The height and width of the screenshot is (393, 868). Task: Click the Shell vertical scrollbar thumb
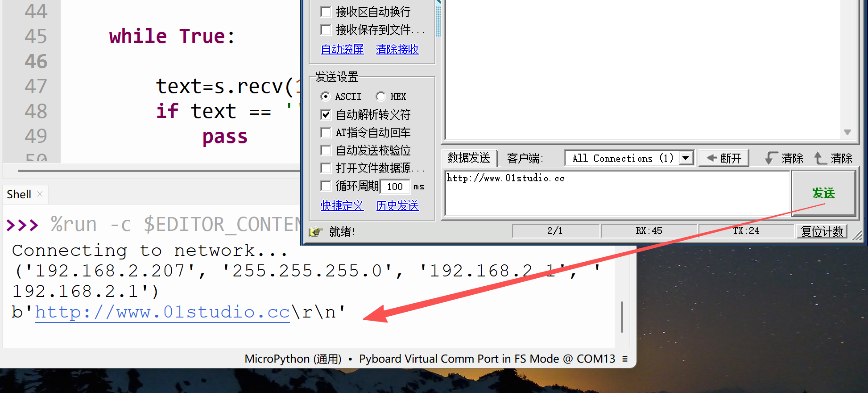(x=622, y=317)
